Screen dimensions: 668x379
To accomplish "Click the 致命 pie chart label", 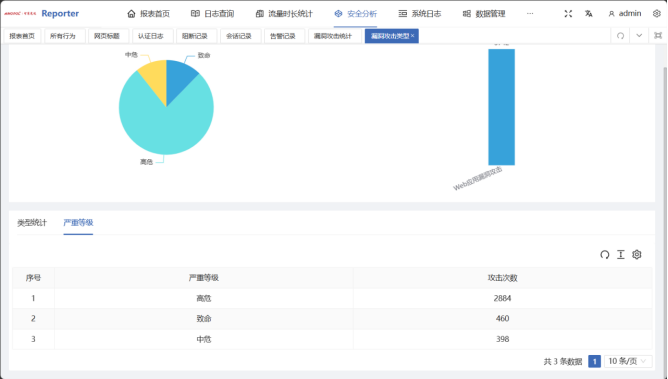I will [204, 55].
